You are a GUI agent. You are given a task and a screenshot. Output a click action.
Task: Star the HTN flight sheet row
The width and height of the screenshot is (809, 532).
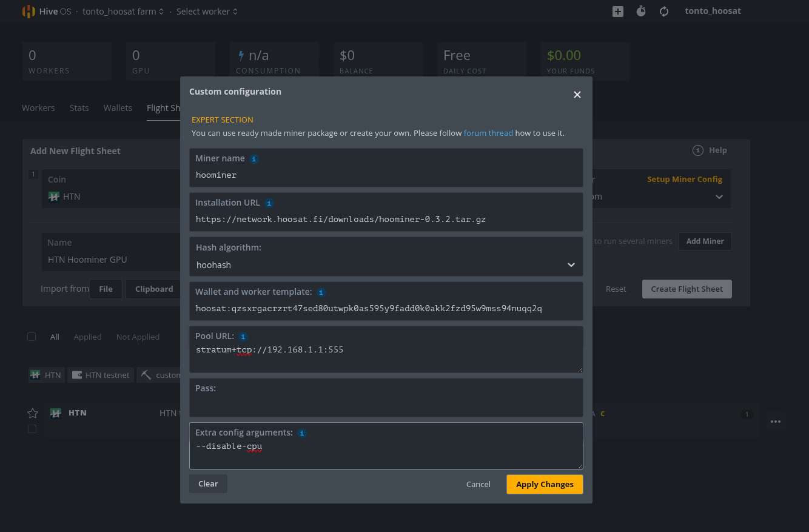tap(33, 413)
